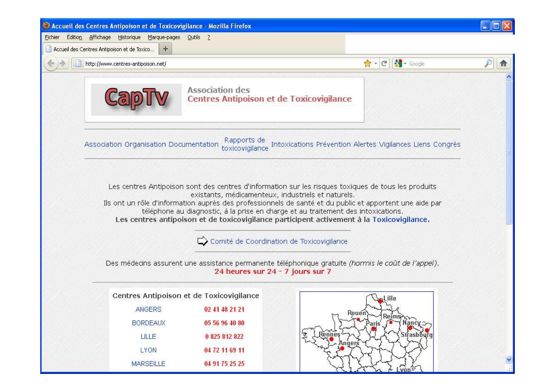Open a new tab with plus button
Image resolution: width=555 pixels, height=392 pixels.
pyautogui.click(x=165, y=49)
